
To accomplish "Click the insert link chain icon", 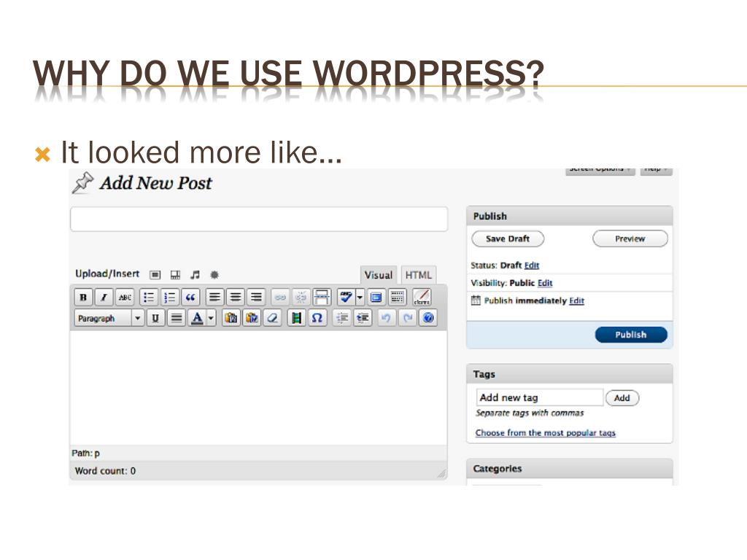I will [280, 297].
